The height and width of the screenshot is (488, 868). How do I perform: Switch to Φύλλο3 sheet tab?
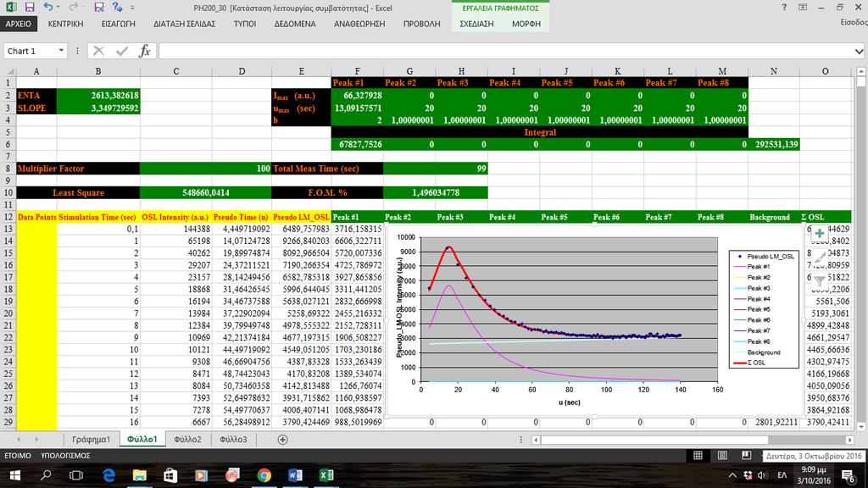[x=233, y=440]
